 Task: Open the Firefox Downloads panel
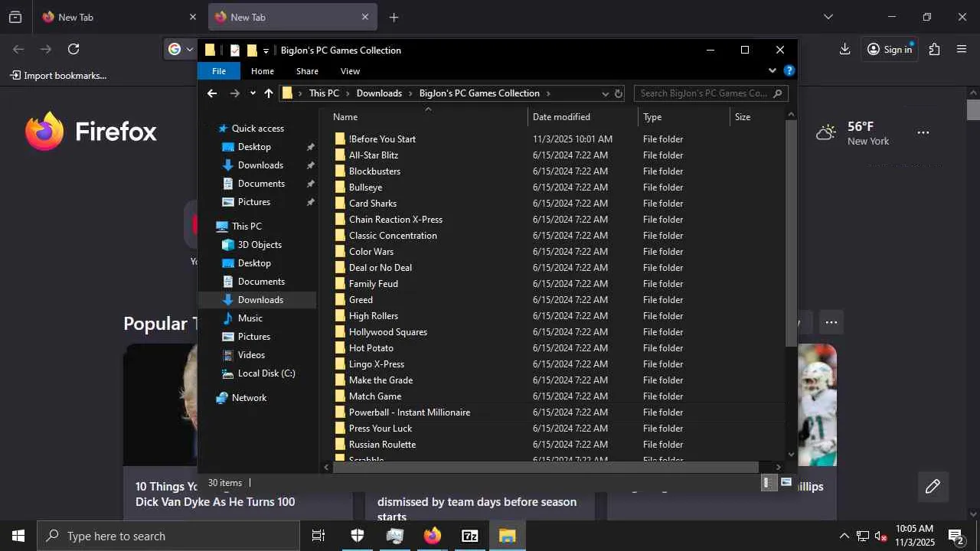pos(844,49)
